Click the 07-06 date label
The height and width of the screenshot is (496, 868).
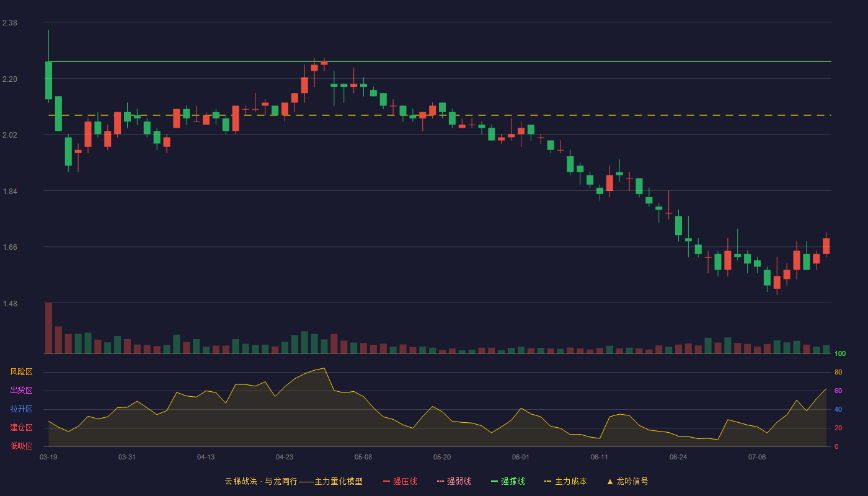point(757,457)
